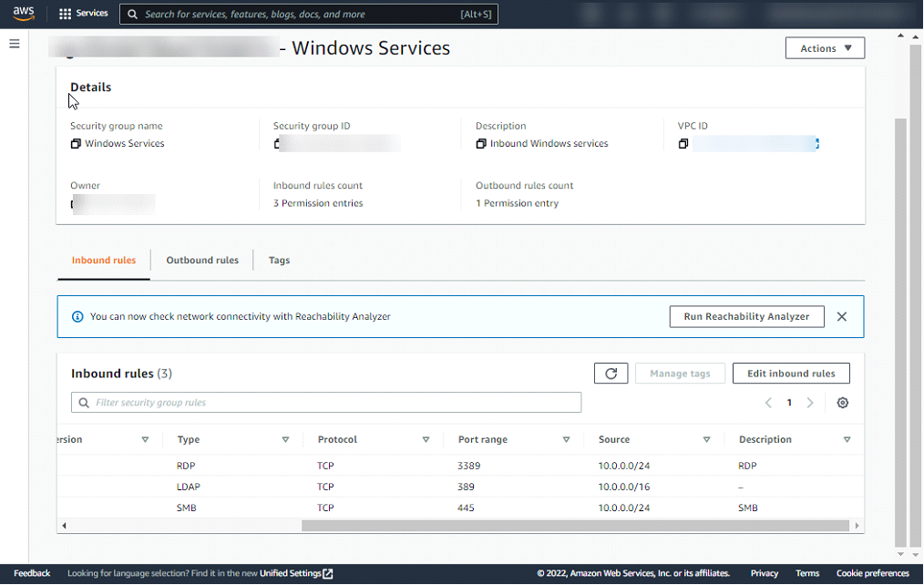Click 3 Permission entries text
Viewport: 924px width, 585px height.
coord(318,203)
